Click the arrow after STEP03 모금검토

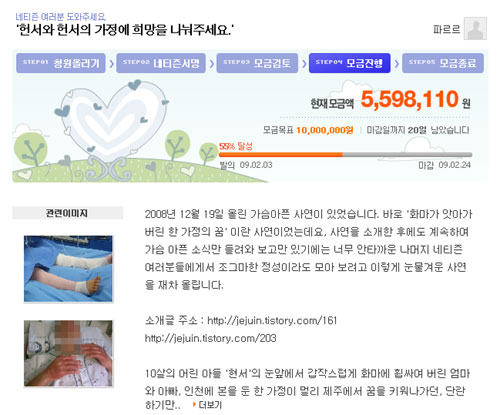304,63
